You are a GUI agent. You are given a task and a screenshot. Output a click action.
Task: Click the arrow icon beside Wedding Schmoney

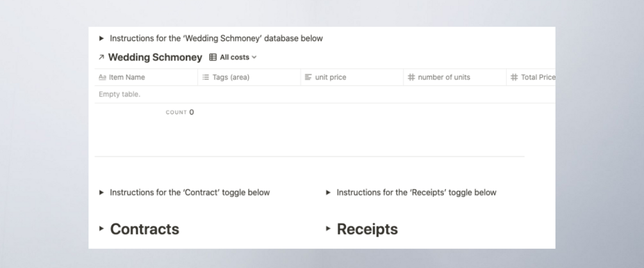(x=101, y=58)
